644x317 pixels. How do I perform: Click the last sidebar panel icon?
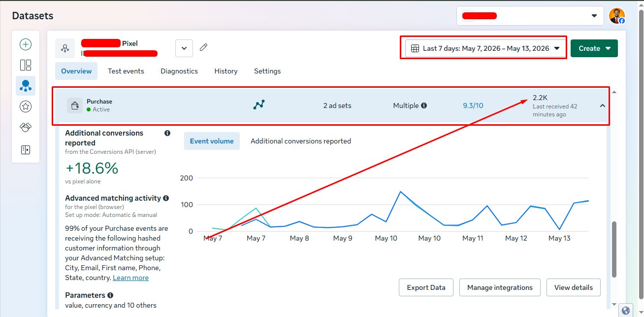coord(26,149)
